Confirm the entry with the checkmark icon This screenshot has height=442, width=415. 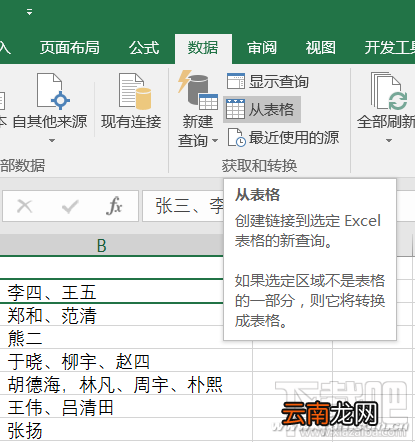[x=70, y=206]
